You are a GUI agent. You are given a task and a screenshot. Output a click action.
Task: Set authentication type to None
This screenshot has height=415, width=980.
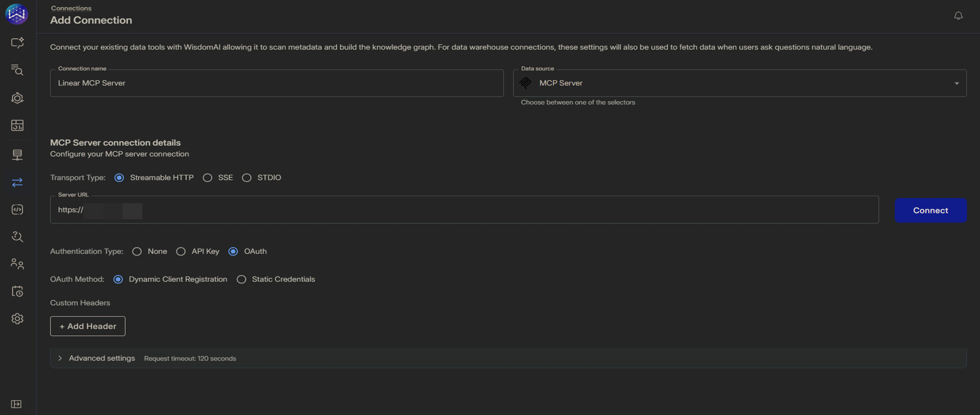(137, 251)
